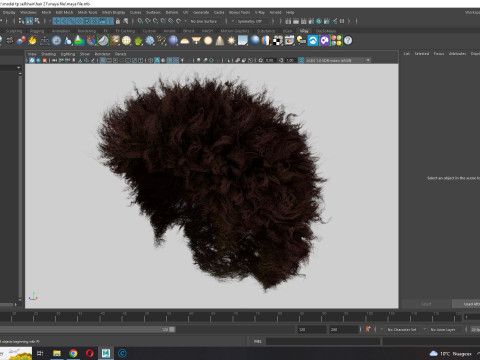Click No Live Surface field
This screenshot has height=360, width=480.
tap(204, 21)
